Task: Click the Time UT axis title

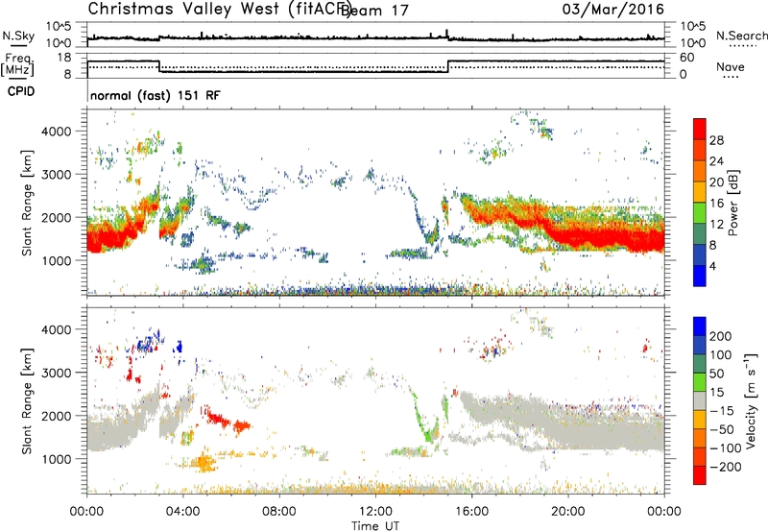Action: (375, 526)
